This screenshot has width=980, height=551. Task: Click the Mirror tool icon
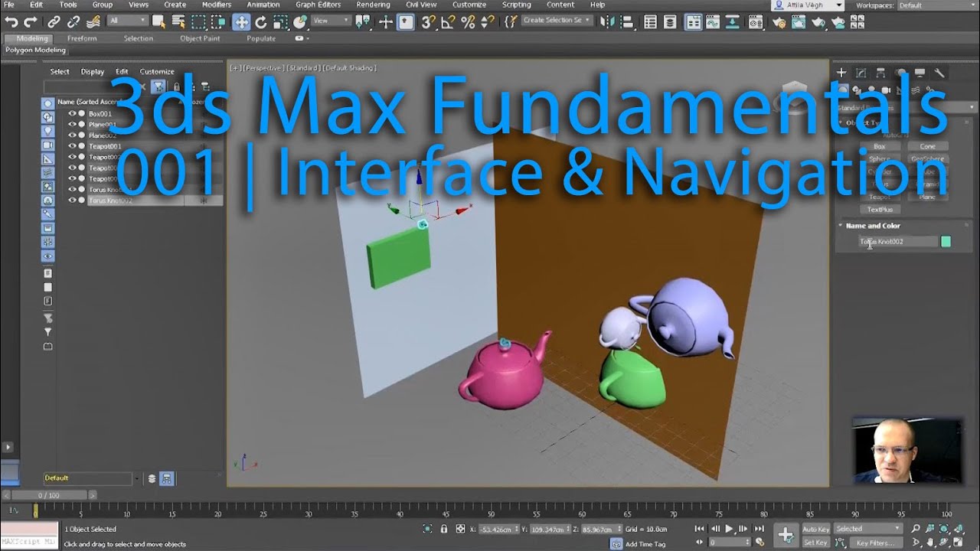[x=607, y=21]
